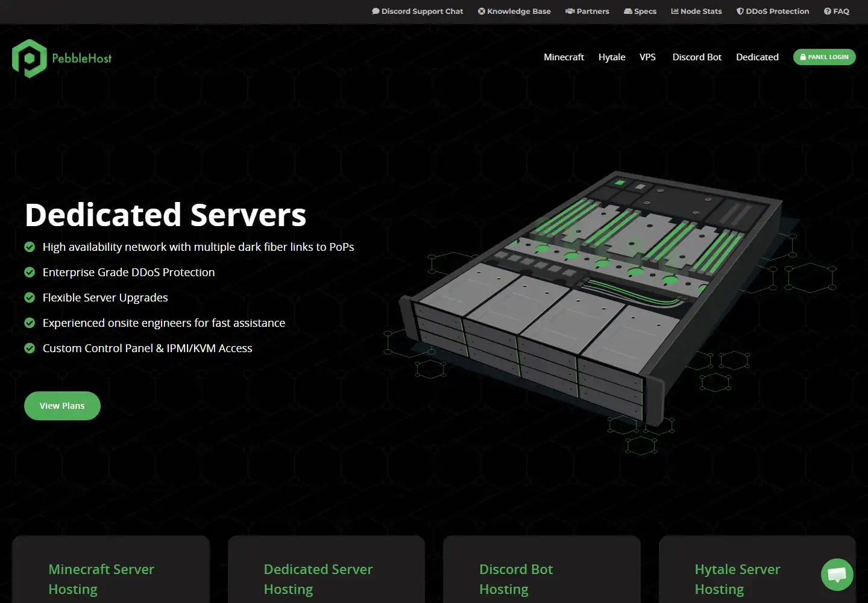Image resolution: width=868 pixels, height=603 pixels.
Task: Open the Discord Support Chat link
Action: 418,11
